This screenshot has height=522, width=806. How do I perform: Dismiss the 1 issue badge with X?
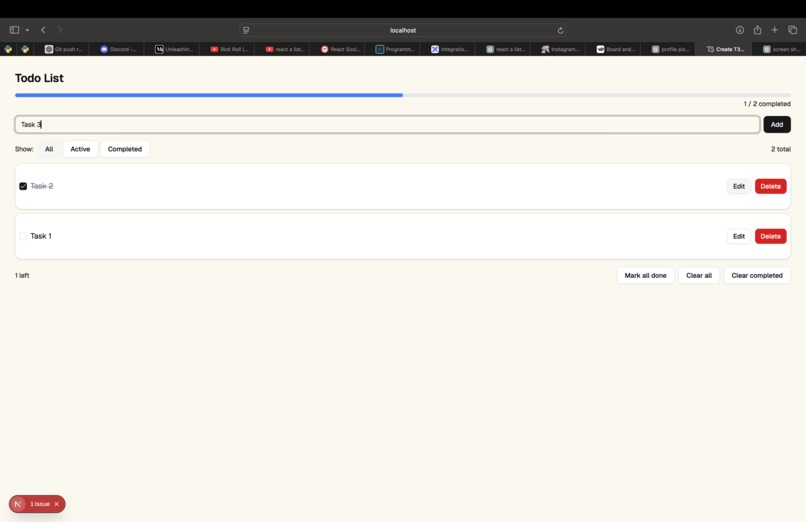(57, 504)
